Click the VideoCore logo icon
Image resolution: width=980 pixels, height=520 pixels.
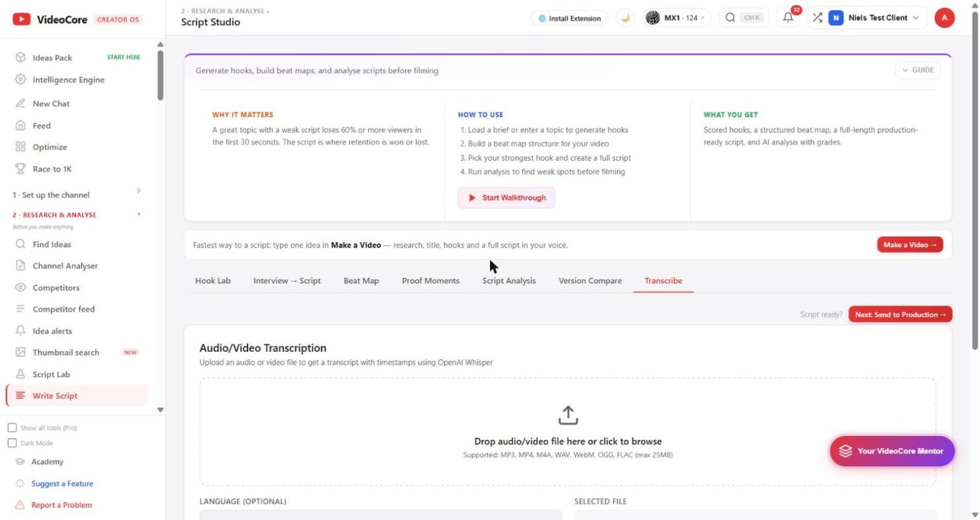pos(22,20)
